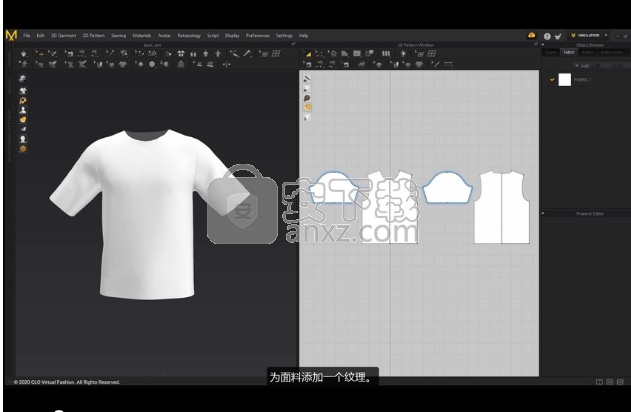Click the round disc icon in 3D toolbar bottom row
Screen dimensions: 631x412
click(x=152, y=64)
